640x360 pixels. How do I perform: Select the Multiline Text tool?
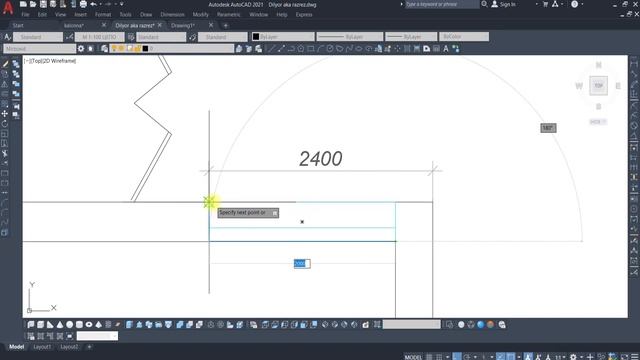446,49
